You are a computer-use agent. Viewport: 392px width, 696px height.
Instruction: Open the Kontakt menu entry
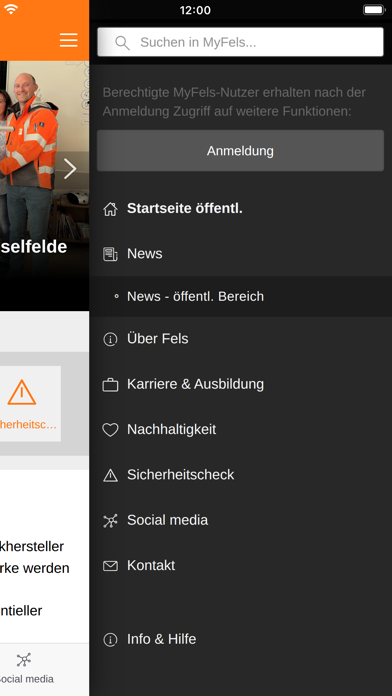tap(151, 565)
